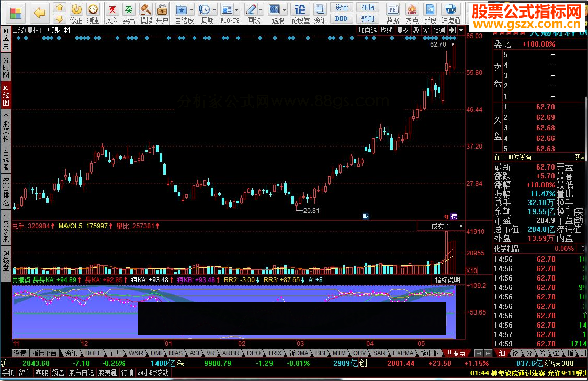The width and height of the screenshot is (588, 381).
Task: Click the 资金 capital flow button
Action: pos(342,7)
